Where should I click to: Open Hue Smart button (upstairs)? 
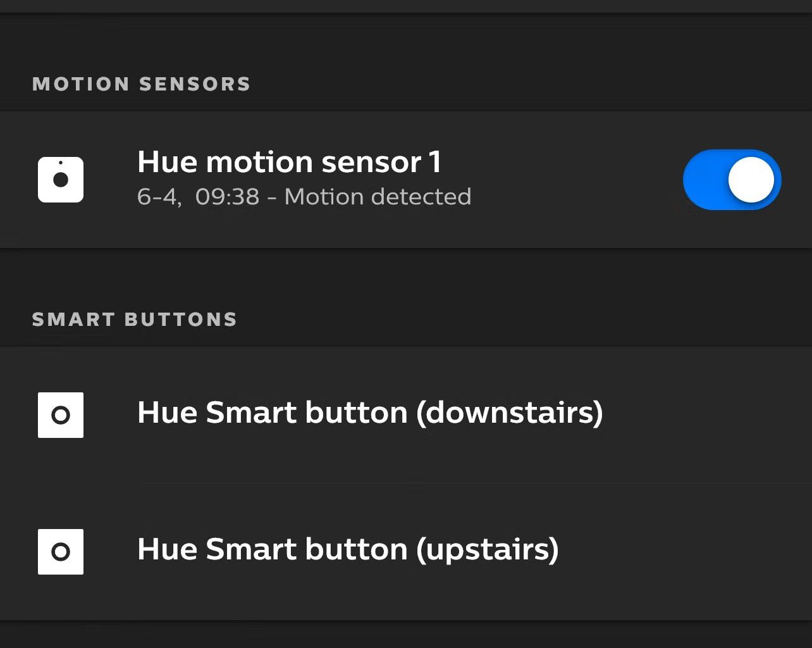click(406, 552)
